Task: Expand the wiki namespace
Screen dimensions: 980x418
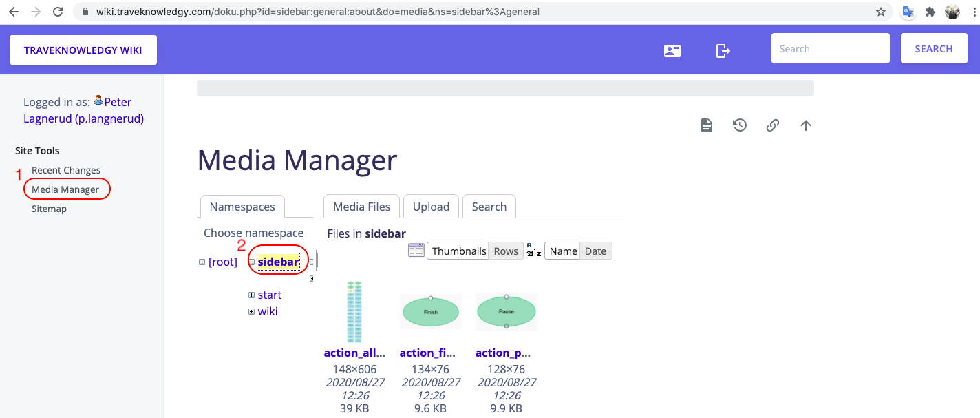Action: [251, 311]
